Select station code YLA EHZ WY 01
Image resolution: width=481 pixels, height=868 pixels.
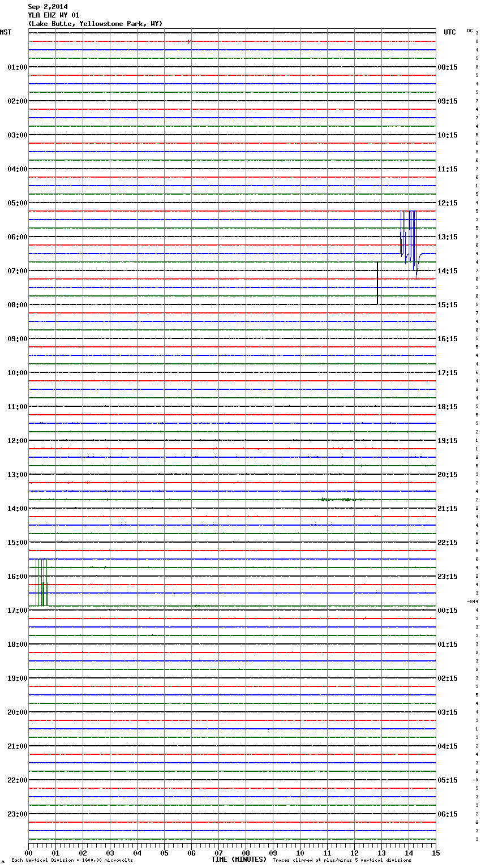click(x=53, y=15)
